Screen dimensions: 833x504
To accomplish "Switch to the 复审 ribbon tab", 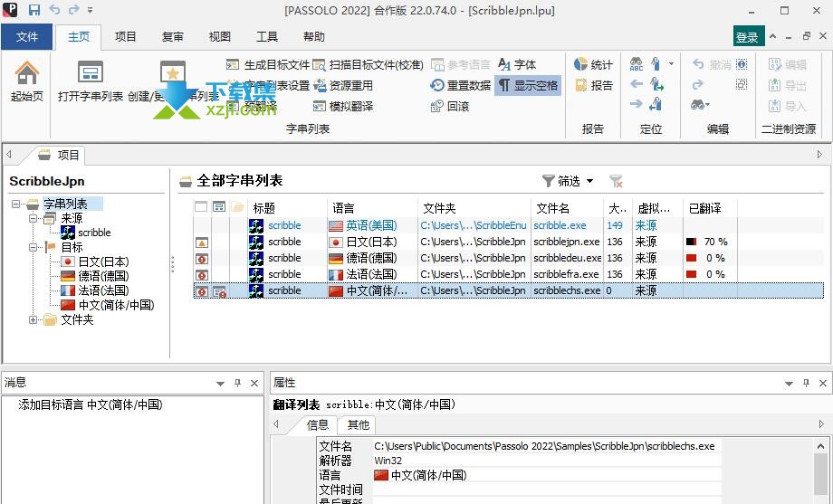I will (x=173, y=36).
